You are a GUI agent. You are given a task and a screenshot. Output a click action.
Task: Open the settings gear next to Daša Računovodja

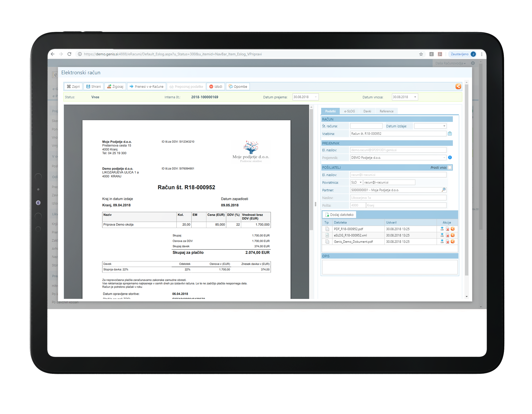pos(473,63)
